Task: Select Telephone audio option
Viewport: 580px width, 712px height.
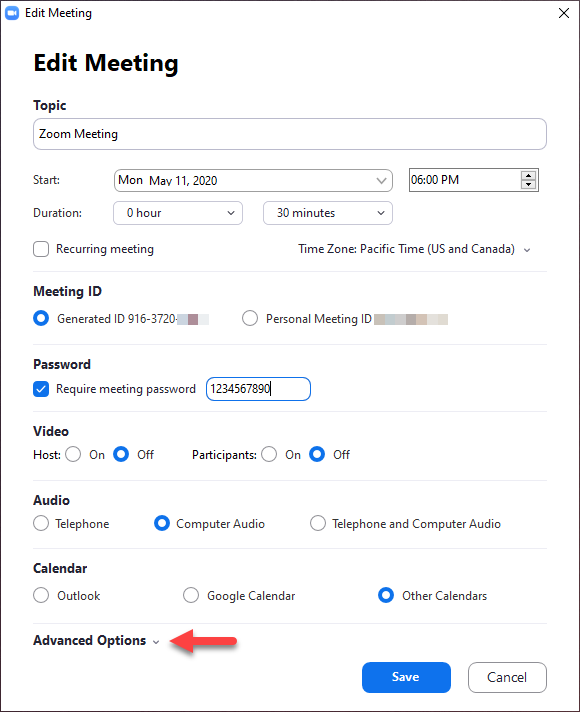Action: (x=41, y=523)
